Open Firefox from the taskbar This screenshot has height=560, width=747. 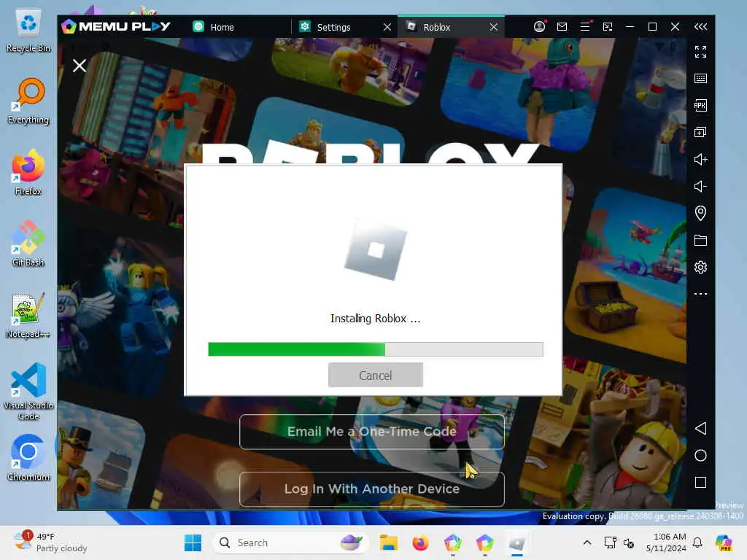[x=420, y=542]
